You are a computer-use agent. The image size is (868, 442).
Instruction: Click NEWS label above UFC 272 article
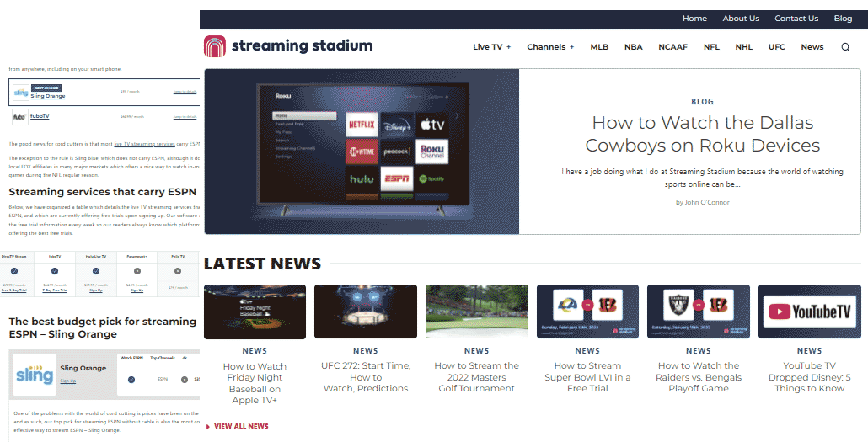coord(366,351)
